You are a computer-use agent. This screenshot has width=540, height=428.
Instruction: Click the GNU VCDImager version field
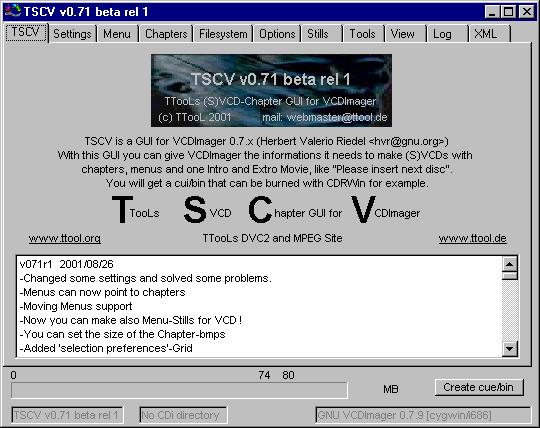tap(423, 415)
